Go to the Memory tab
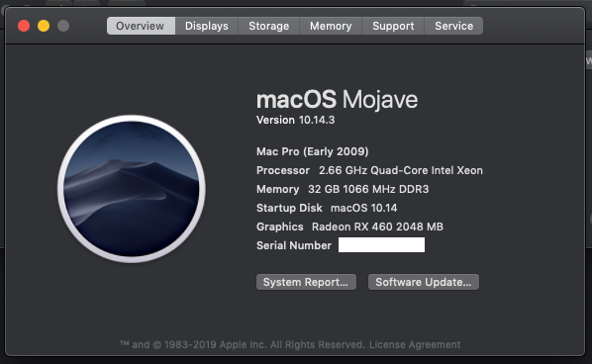Screen dimensions: 592x364 pos(331,26)
